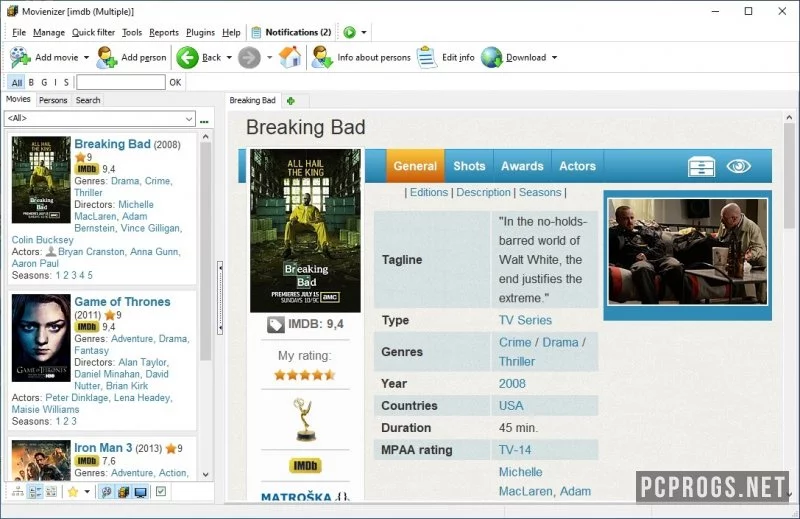Select the G letter filter
This screenshot has width=800, height=519.
pyautogui.click(x=44, y=82)
